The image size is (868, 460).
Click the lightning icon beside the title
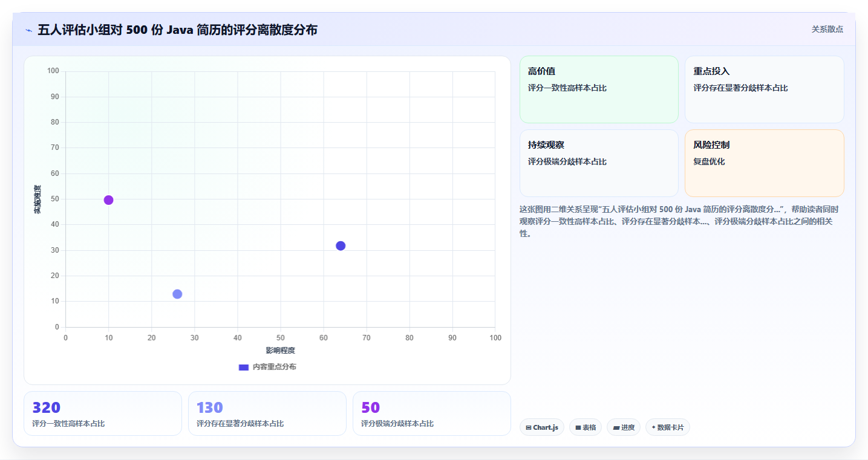(x=28, y=30)
